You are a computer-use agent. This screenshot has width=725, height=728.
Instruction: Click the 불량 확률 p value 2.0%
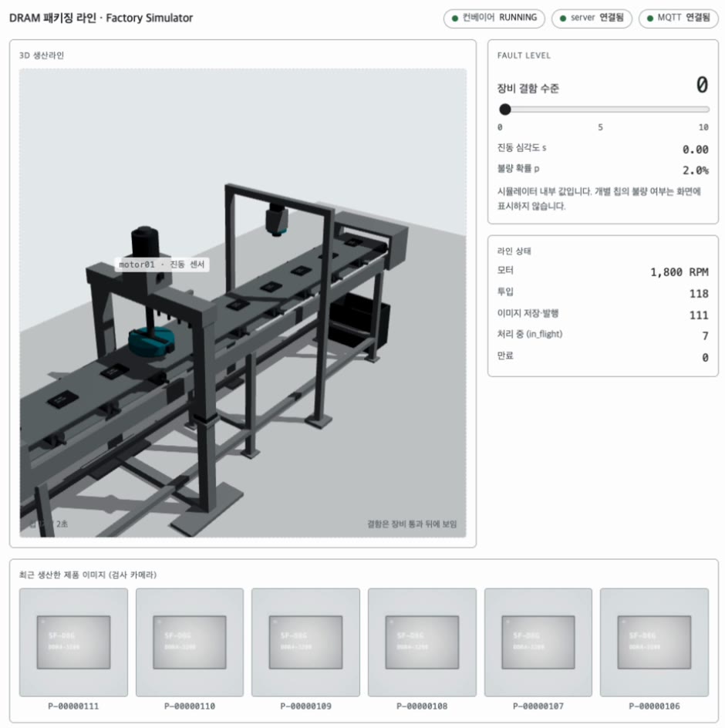695,170
